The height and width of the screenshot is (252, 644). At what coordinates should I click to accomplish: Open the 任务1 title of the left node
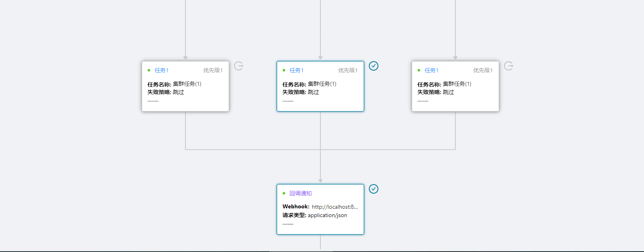162,70
